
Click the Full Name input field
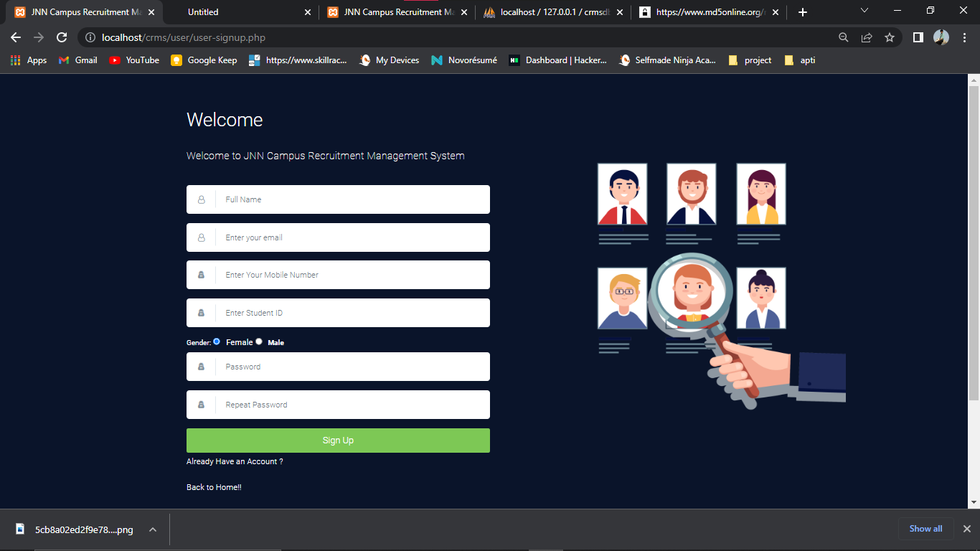pyautogui.click(x=338, y=199)
